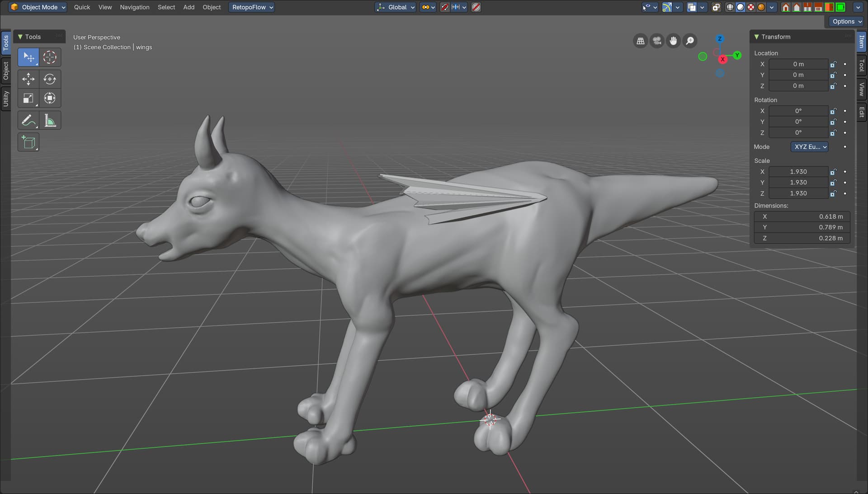This screenshot has height=494, width=868.
Task: Switch to the Tool sidebar tab
Action: [862, 66]
